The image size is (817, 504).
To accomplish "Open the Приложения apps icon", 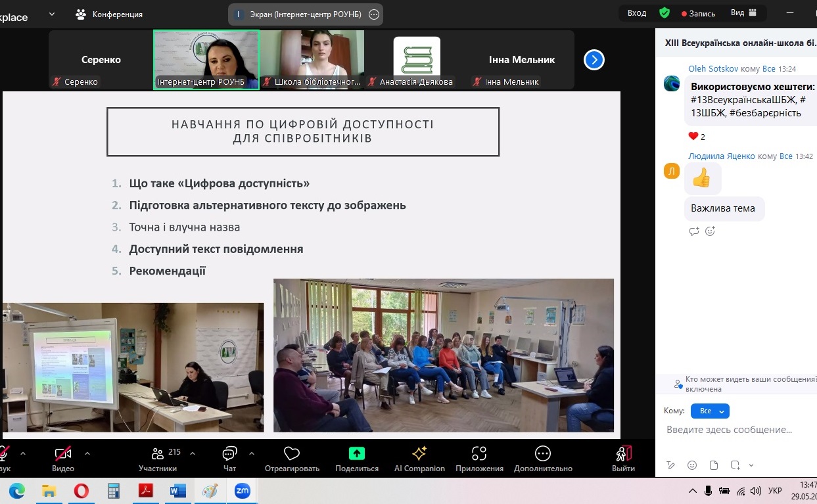I will (x=479, y=453).
